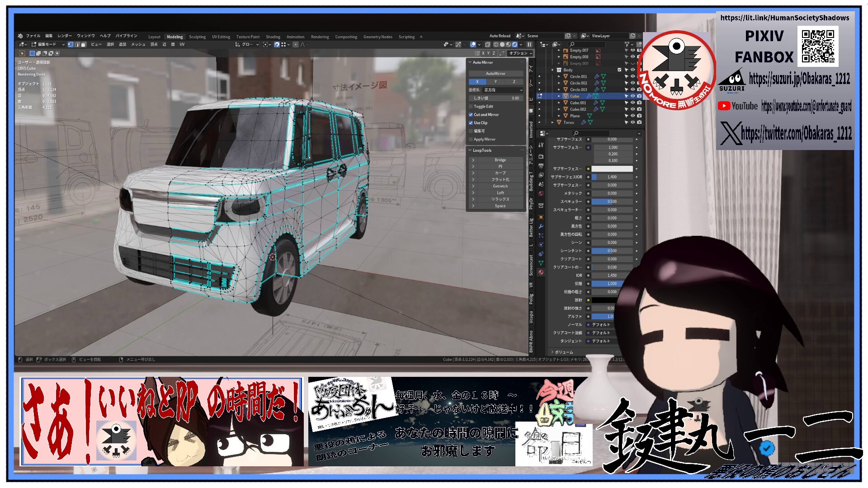Open the 座標系 正方向 dropdown

[x=504, y=90]
